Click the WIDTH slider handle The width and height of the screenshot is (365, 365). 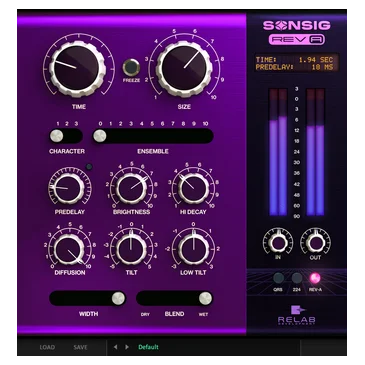pos(118,298)
